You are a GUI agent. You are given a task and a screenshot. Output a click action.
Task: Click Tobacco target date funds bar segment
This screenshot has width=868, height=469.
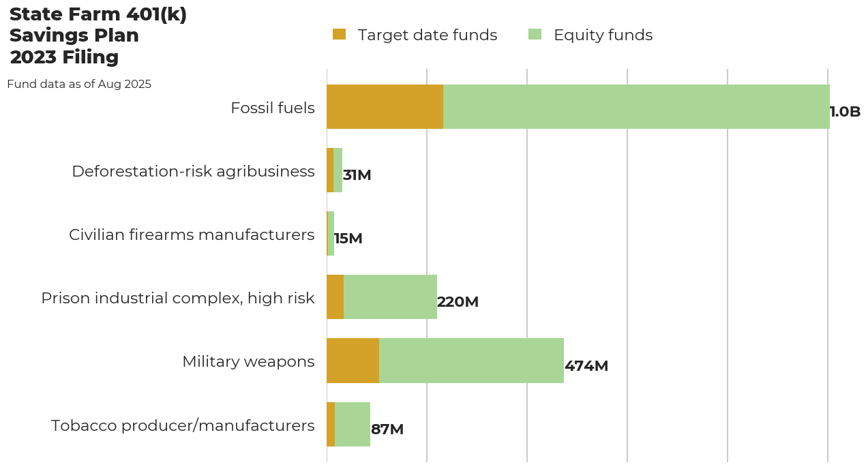click(331, 424)
